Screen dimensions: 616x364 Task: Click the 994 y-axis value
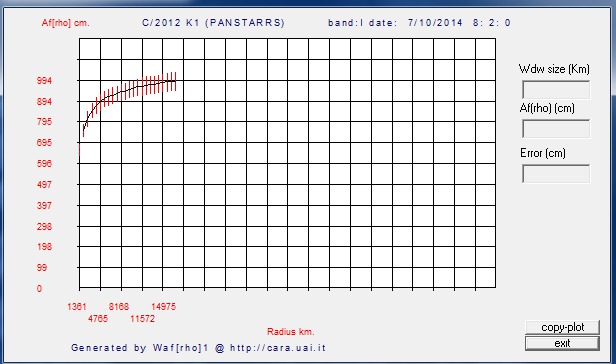point(44,80)
